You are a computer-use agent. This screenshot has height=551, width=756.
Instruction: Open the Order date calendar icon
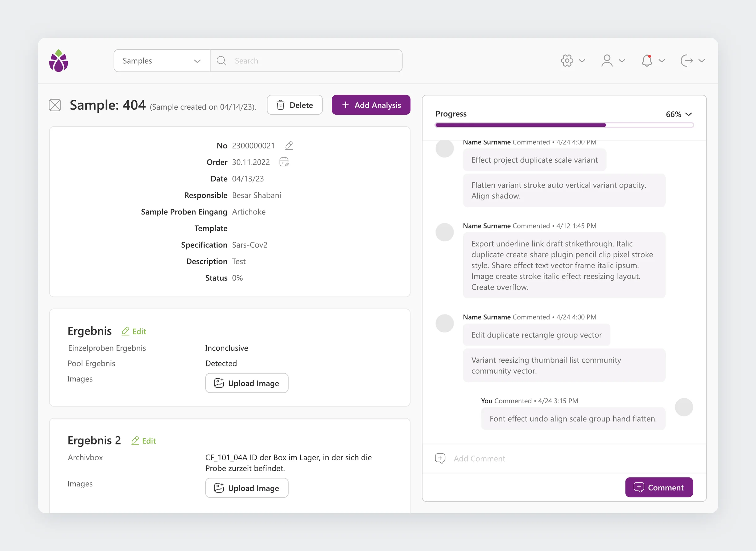click(284, 162)
